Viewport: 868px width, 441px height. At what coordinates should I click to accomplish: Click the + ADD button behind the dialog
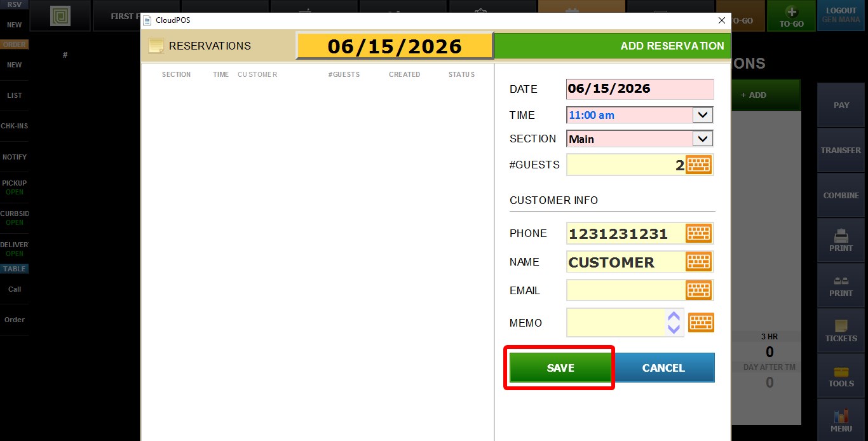tap(766, 95)
